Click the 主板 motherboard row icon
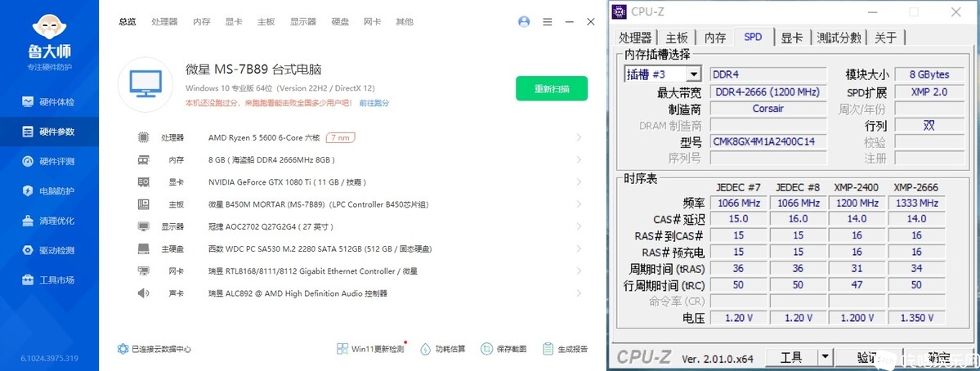The image size is (980, 371). [x=143, y=204]
